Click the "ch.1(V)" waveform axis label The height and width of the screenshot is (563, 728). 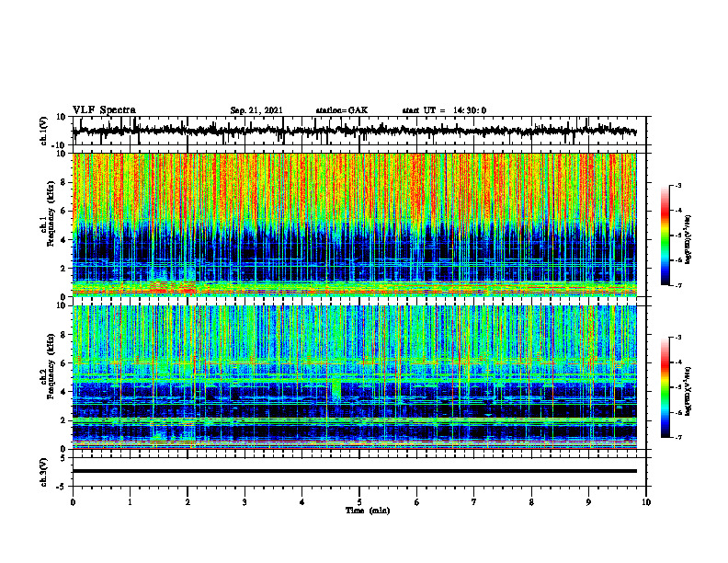click(x=43, y=131)
